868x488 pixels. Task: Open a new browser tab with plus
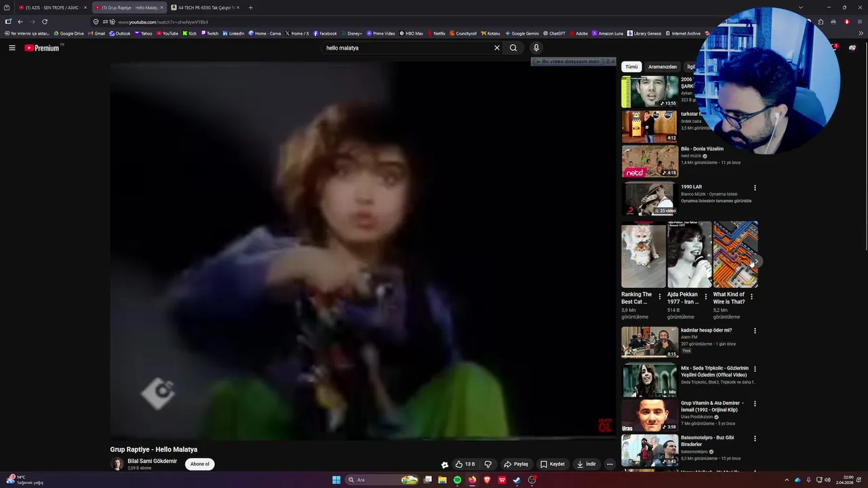click(x=250, y=7)
